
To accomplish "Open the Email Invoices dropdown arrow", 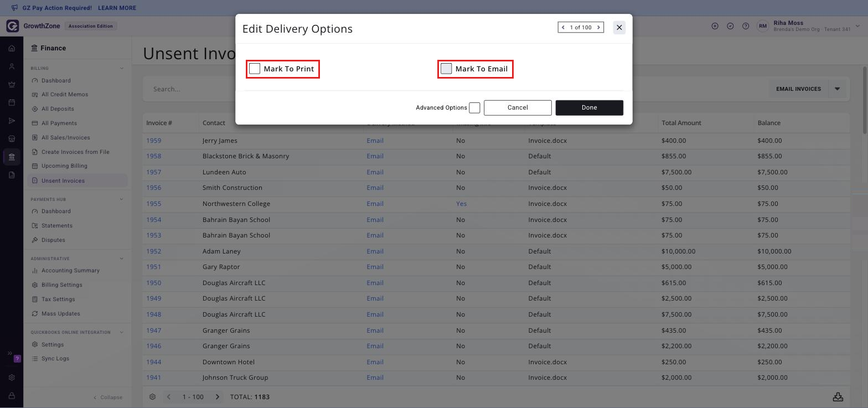I will (837, 89).
